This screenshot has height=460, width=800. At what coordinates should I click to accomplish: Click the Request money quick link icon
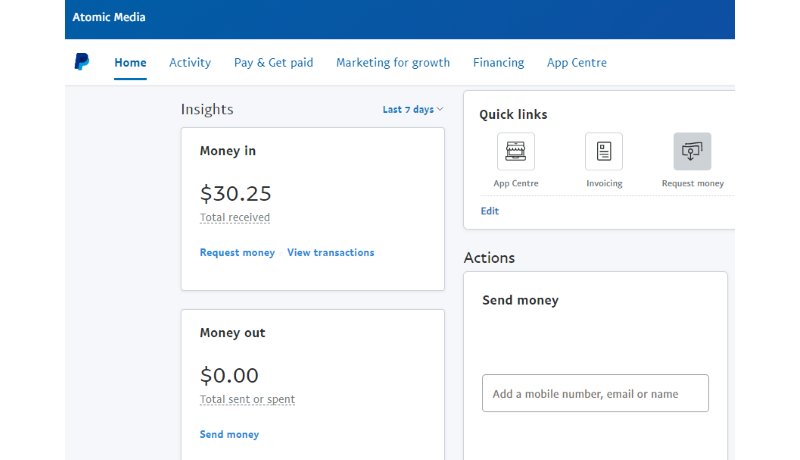click(x=692, y=152)
